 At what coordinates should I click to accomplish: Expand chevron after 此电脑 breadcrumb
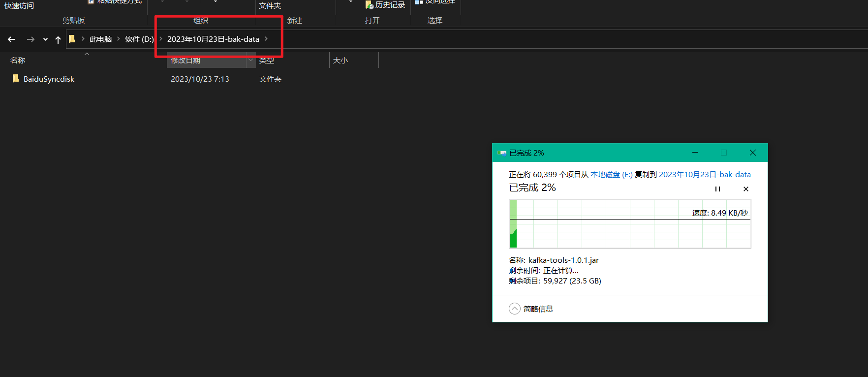pos(119,39)
